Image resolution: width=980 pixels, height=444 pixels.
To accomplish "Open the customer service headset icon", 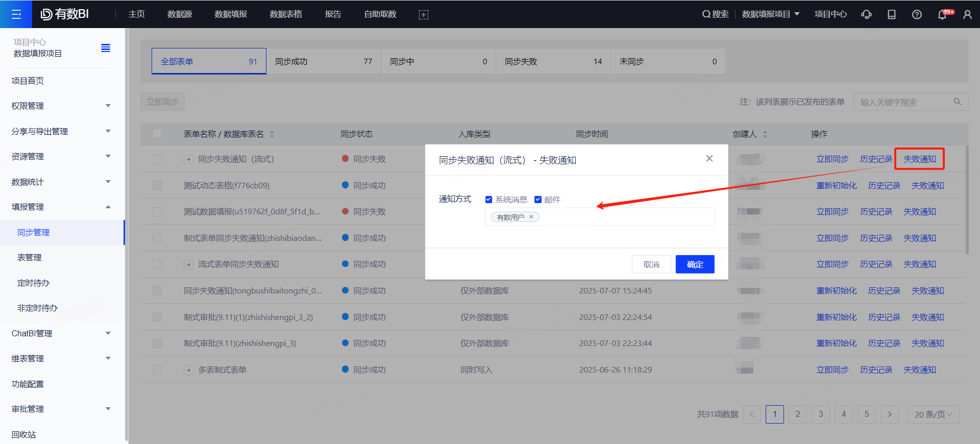I will 866,14.
